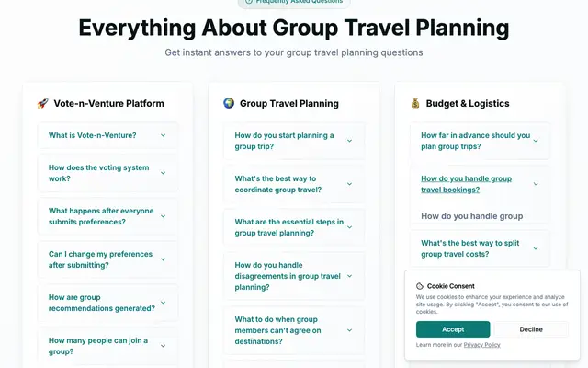588x368 pixels.
Task: Click 'What to do when group members can't agree'
Action: [x=294, y=330]
